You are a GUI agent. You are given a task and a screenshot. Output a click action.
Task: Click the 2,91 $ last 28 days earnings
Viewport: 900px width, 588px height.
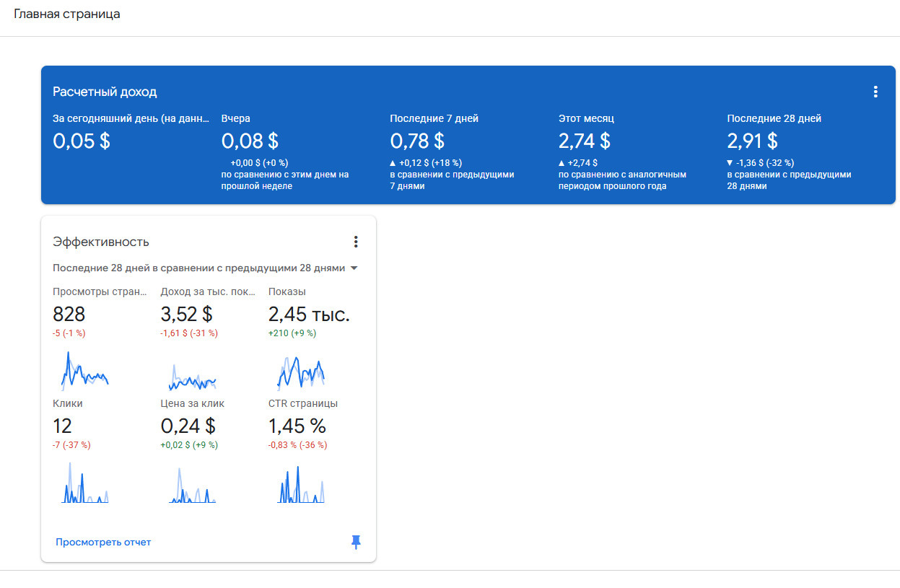[752, 141]
